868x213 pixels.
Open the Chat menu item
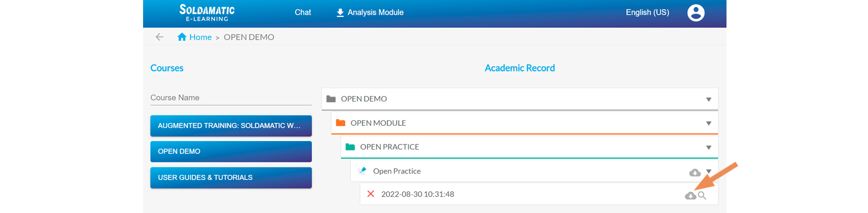303,12
